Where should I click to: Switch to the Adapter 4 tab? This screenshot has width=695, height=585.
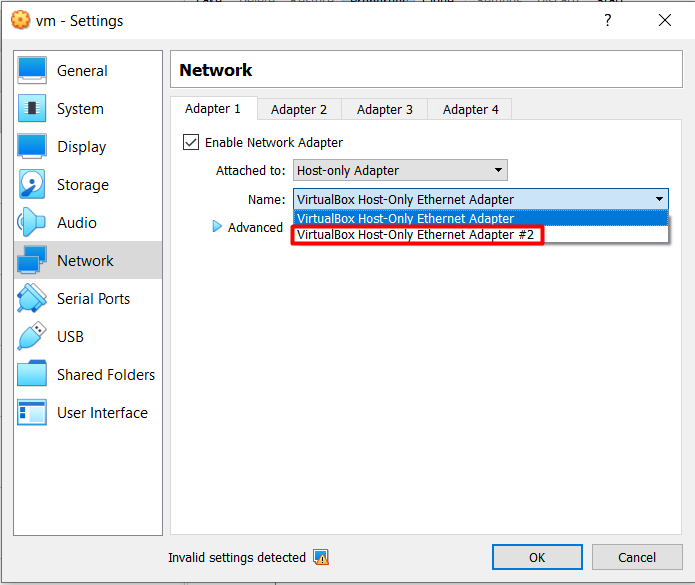(x=471, y=109)
